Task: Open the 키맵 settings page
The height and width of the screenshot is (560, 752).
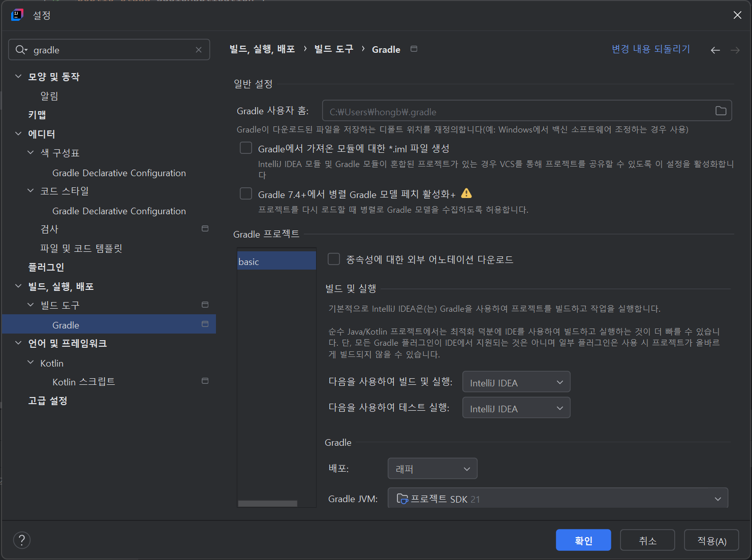Action: pyautogui.click(x=37, y=115)
